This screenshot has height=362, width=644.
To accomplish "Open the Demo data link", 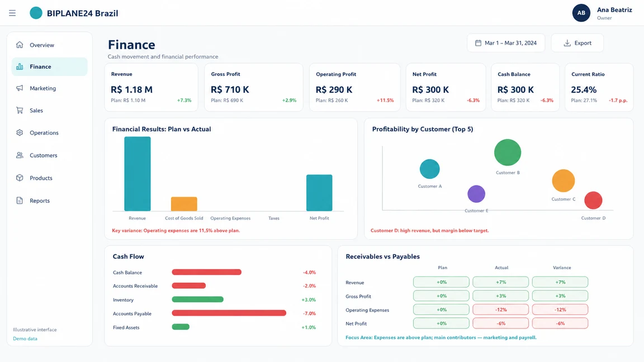I will [25, 339].
